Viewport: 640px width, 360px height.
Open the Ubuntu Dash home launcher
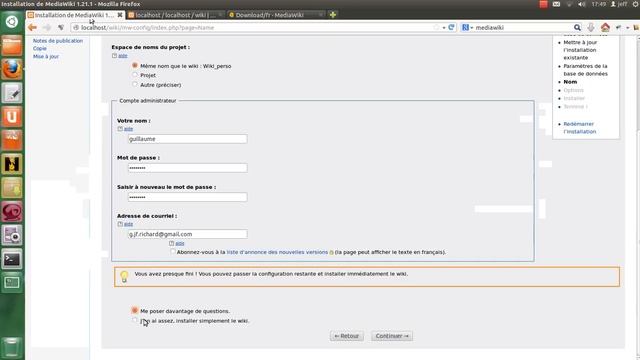(11, 22)
